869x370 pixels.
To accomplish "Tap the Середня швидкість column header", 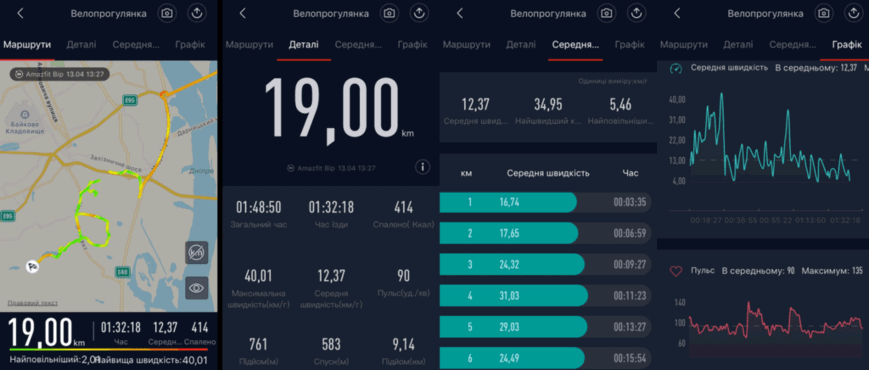I will click(x=548, y=173).
